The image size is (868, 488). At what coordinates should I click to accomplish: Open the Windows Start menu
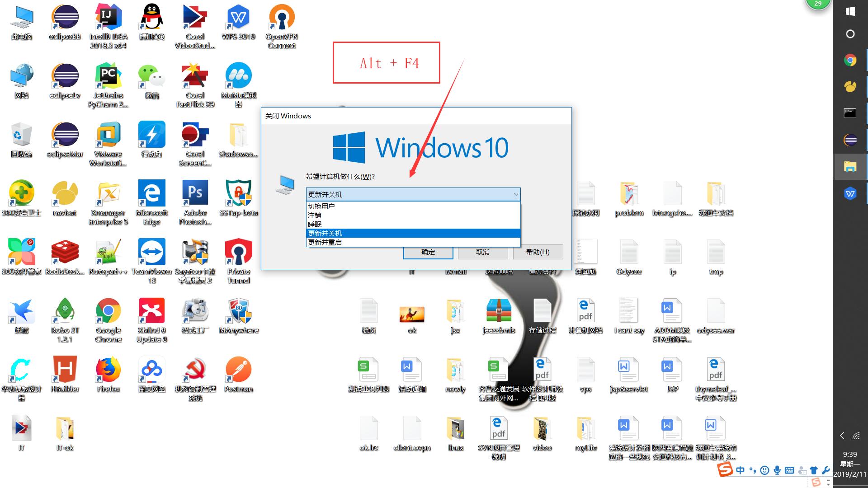(x=850, y=11)
